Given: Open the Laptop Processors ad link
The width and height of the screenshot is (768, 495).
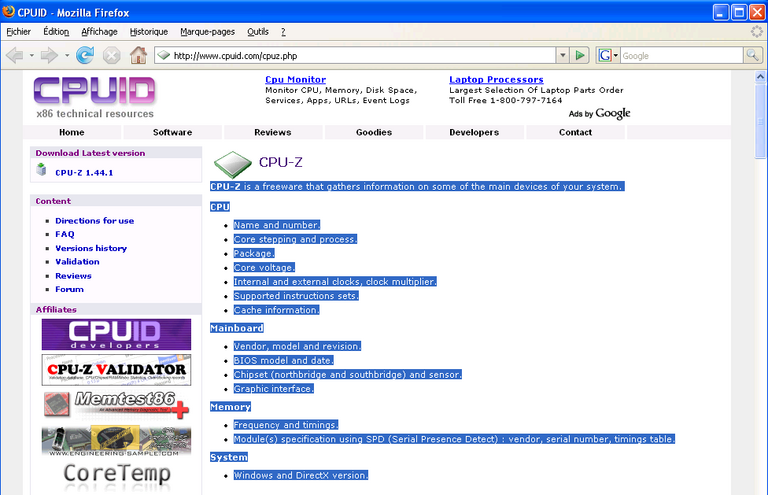Looking at the screenshot, I should (x=496, y=79).
